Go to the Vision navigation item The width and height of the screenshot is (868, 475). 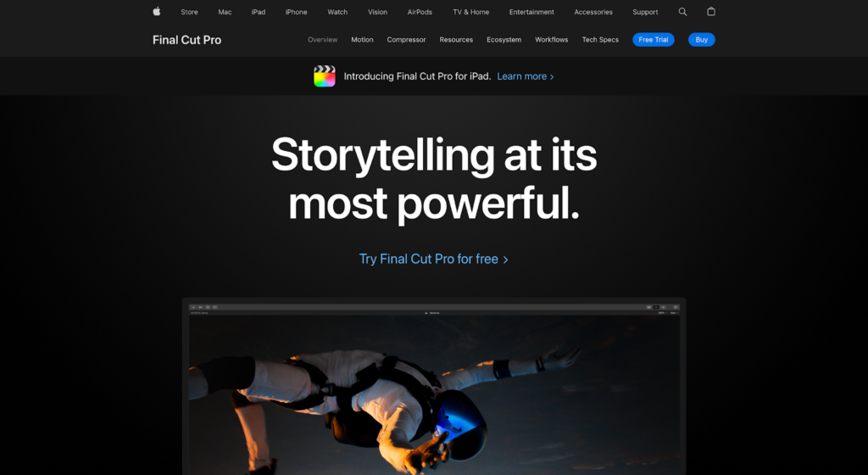click(x=377, y=12)
